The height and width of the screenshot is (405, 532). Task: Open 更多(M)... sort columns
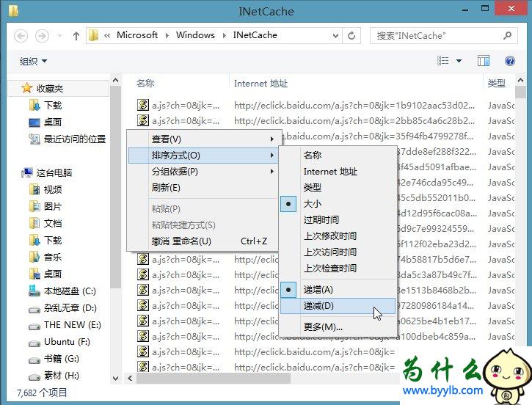[x=338, y=327]
